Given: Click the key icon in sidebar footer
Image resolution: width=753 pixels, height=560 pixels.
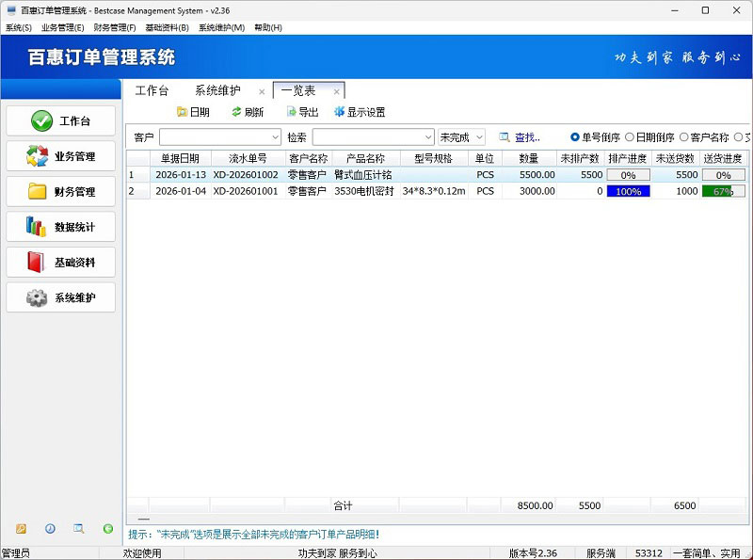Looking at the screenshot, I should (21, 529).
